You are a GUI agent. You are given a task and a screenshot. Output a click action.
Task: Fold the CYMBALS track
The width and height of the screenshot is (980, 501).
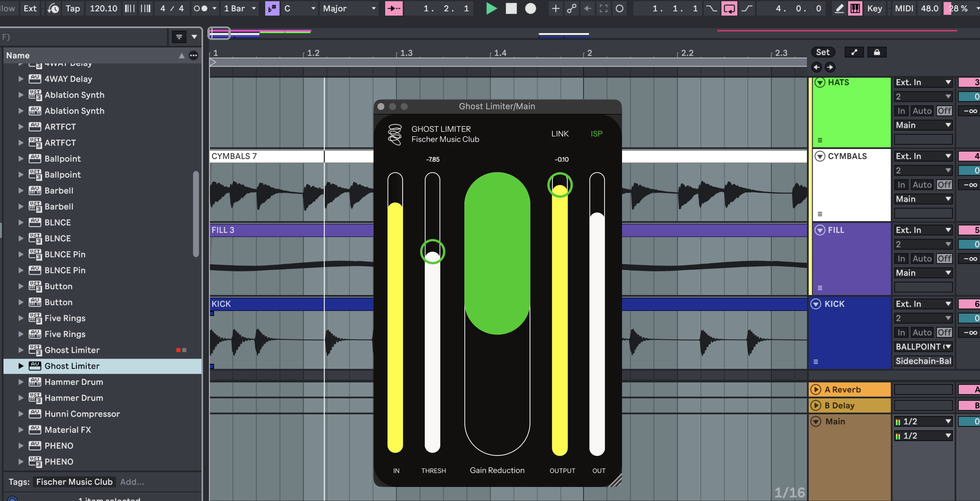click(x=820, y=156)
